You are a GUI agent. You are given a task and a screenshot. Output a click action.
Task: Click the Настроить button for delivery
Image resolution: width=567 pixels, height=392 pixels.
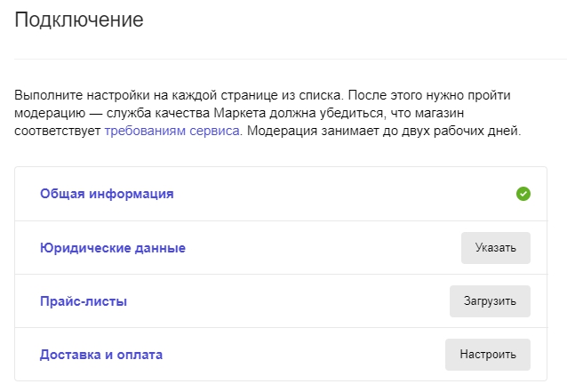(487, 355)
